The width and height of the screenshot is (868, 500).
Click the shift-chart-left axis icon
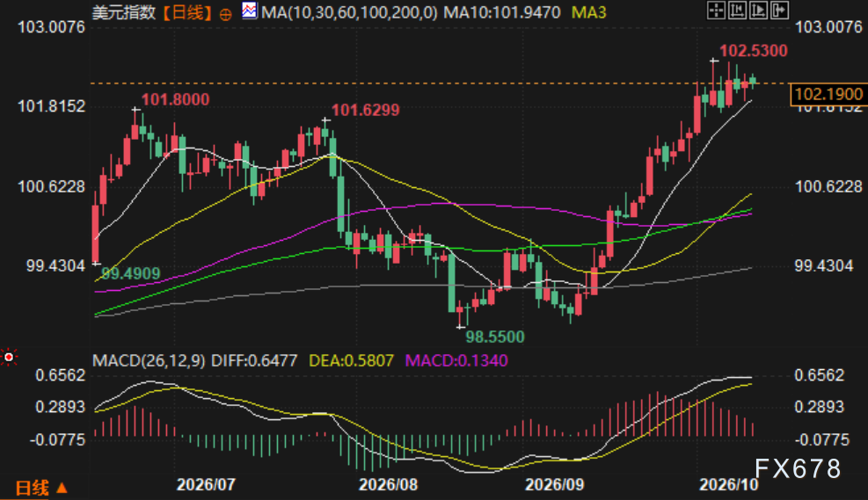[737, 10]
